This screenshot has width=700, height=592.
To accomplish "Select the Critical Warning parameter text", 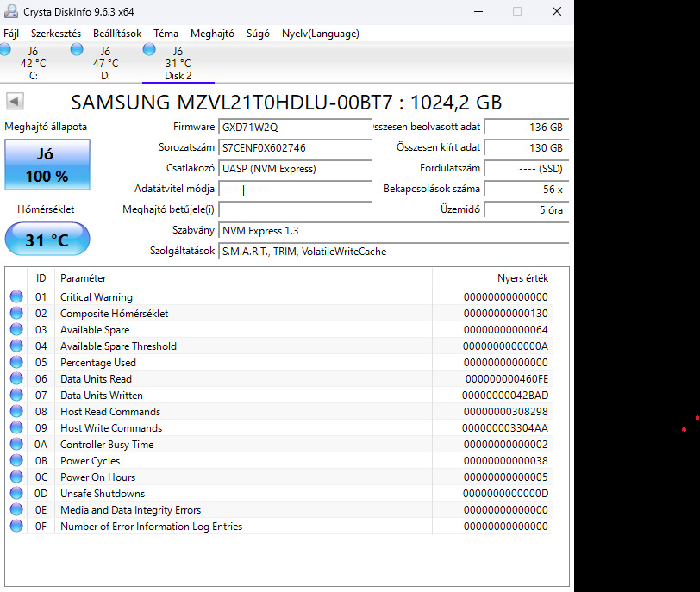I will [97, 297].
